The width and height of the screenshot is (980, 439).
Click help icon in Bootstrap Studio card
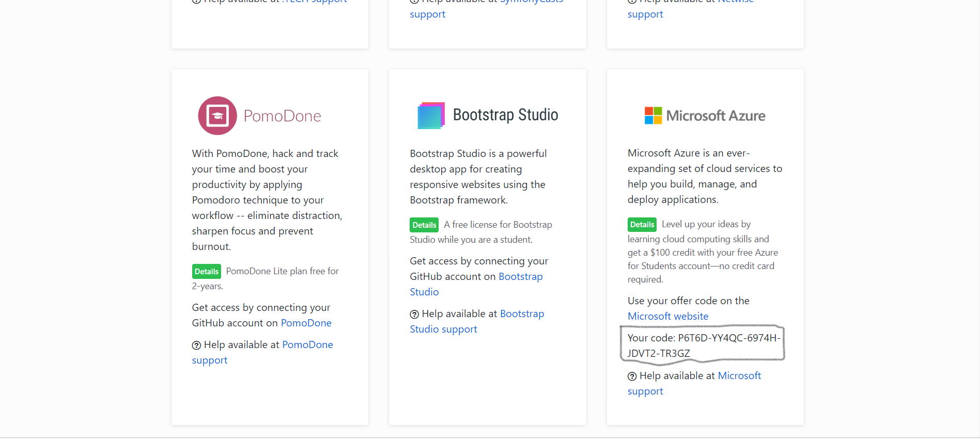coord(414,315)
